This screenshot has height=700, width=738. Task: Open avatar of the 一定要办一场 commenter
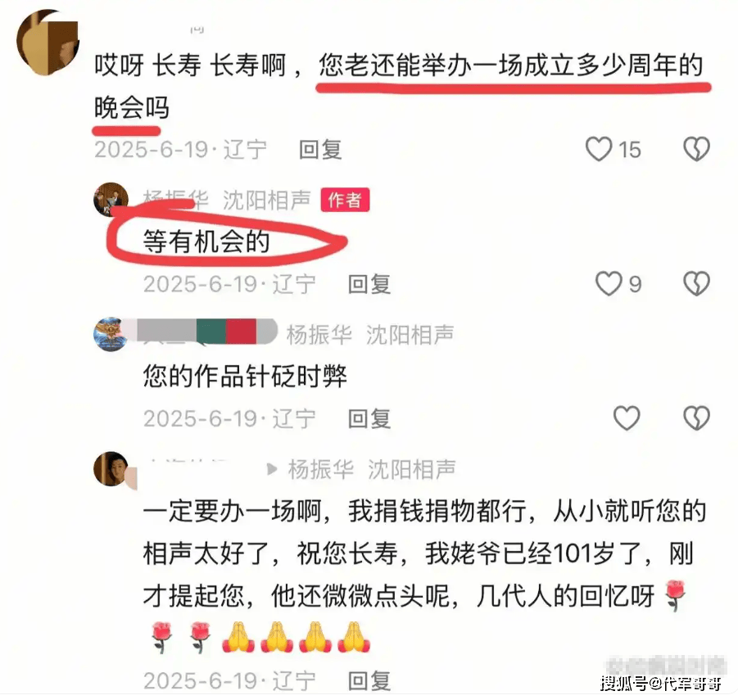click(x=111, y=468)
